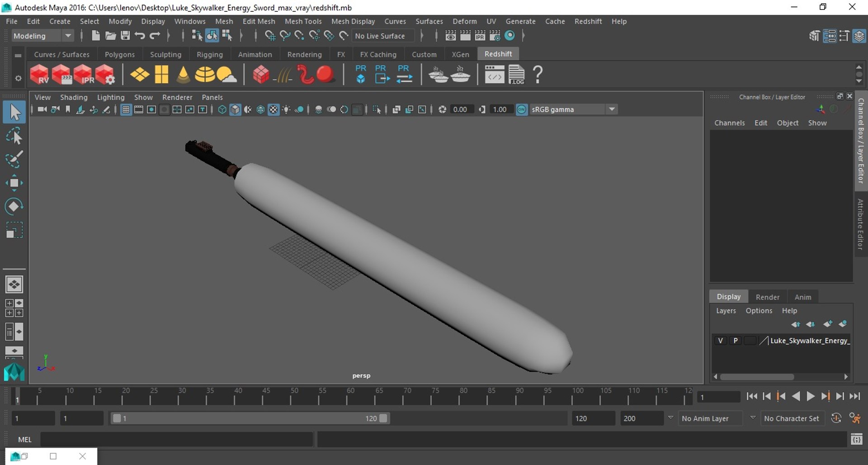Play the animation forwards
The width and height of the screenshot is (868, 465).
(811, 397)
